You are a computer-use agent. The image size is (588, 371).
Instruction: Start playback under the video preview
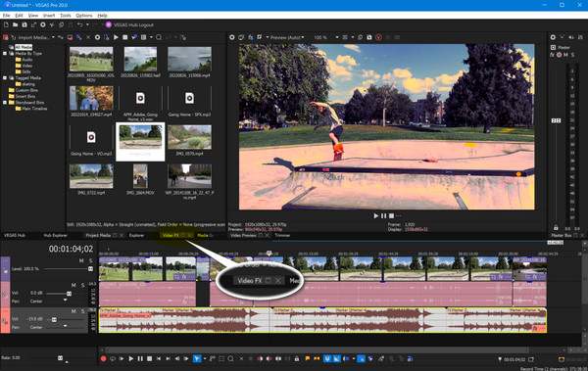(375, 216)
